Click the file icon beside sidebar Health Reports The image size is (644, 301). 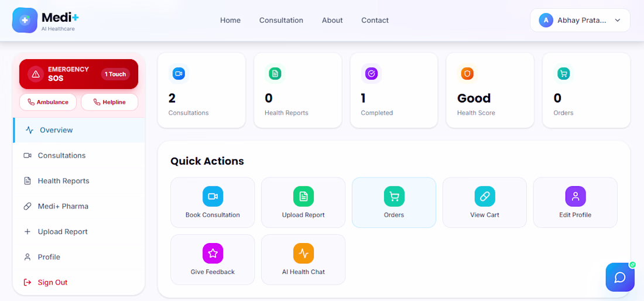click(28, 181)
